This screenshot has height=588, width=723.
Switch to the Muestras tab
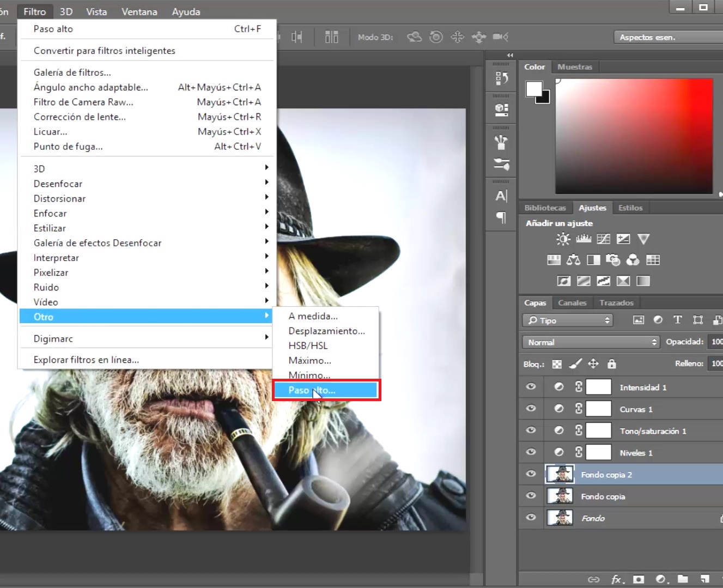pos(575,66)
